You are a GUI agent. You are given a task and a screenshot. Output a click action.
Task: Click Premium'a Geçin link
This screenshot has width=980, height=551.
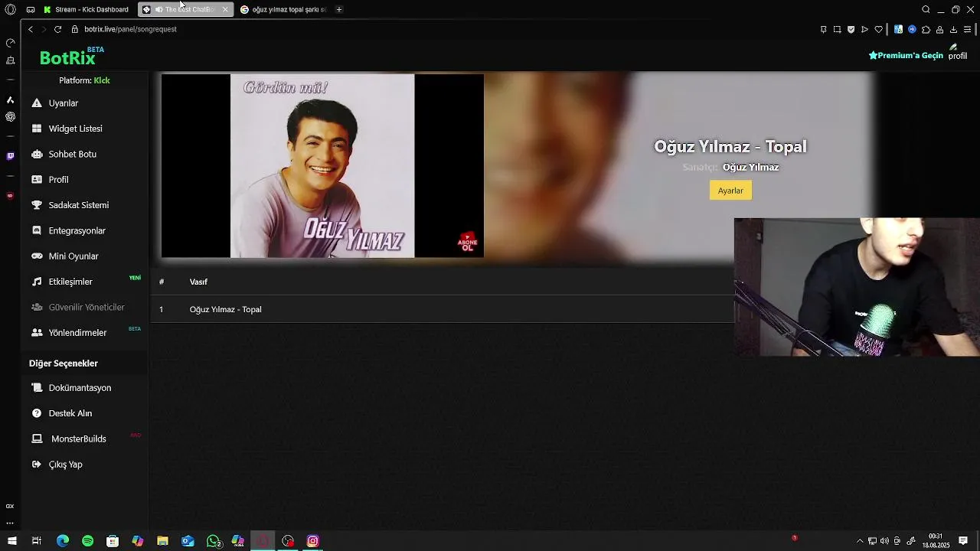pyautogui.click(x=906, y=55)
